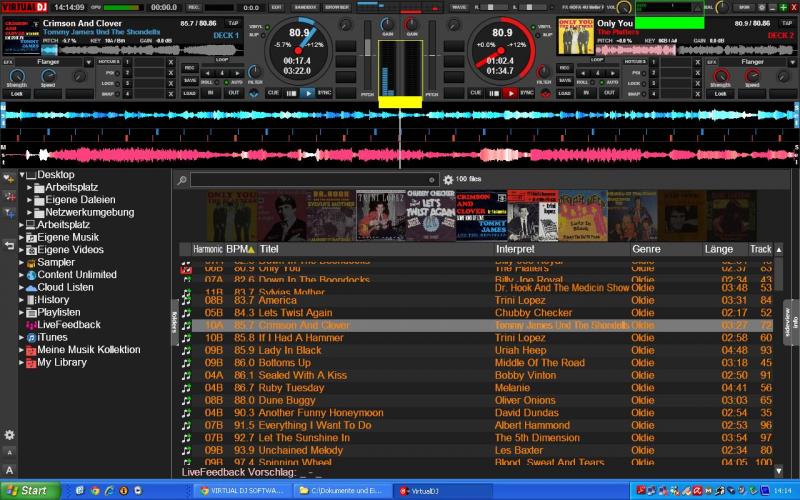Image resolution: width=800 pixels, height=500 pixels.
Task: Sort by the Genre column header
Action: [646, 249]
